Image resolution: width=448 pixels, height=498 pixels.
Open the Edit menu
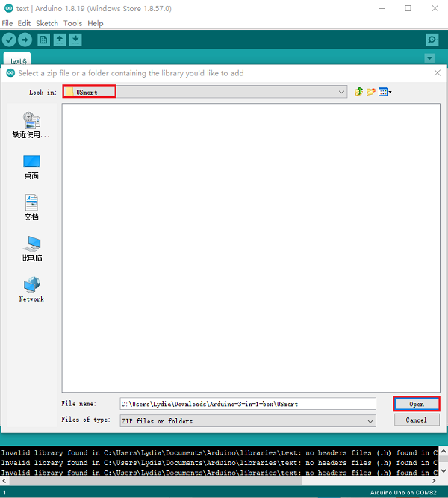point(24,23)
